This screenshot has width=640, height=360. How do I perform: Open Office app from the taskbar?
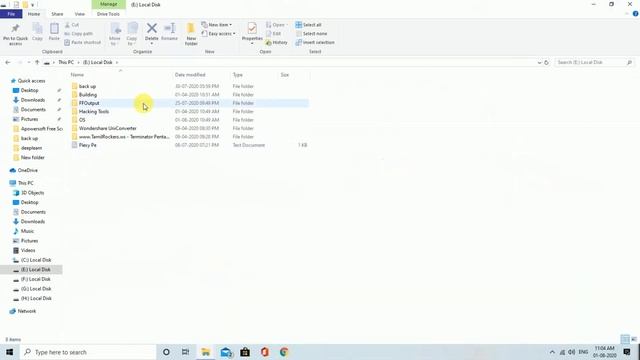[264, 352]
